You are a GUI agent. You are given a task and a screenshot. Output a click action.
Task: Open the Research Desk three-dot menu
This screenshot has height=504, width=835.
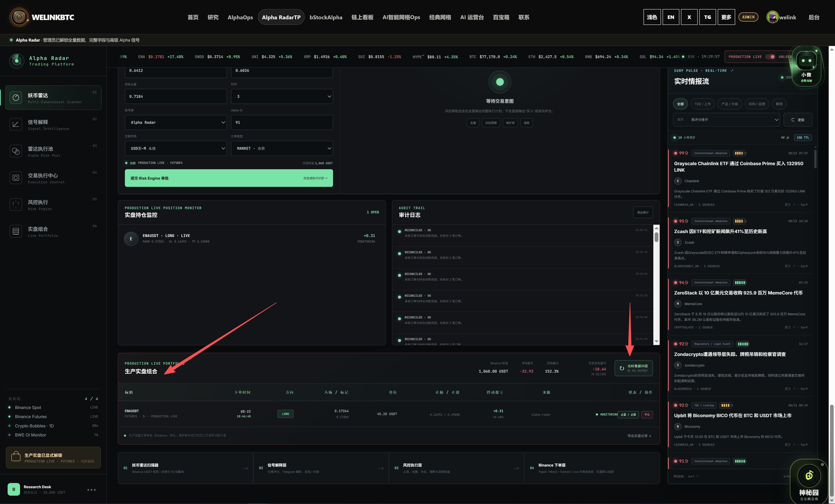click(x=91, y=490)
